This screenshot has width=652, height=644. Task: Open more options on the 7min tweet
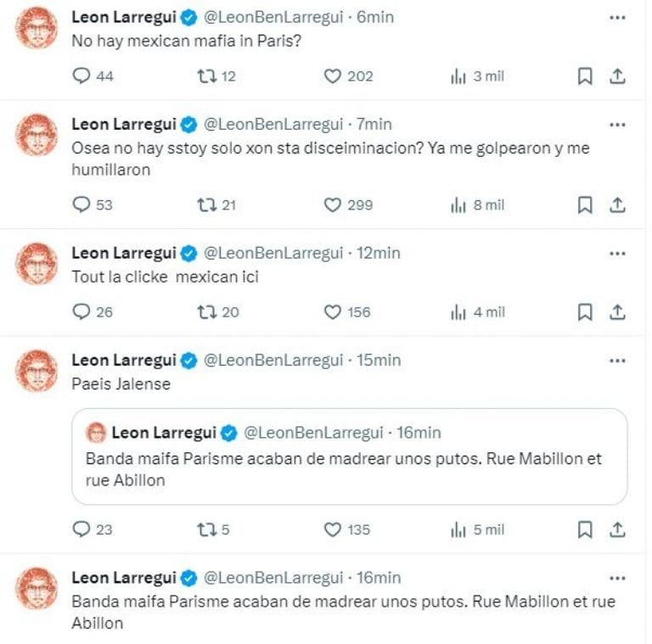pos(618,124)
